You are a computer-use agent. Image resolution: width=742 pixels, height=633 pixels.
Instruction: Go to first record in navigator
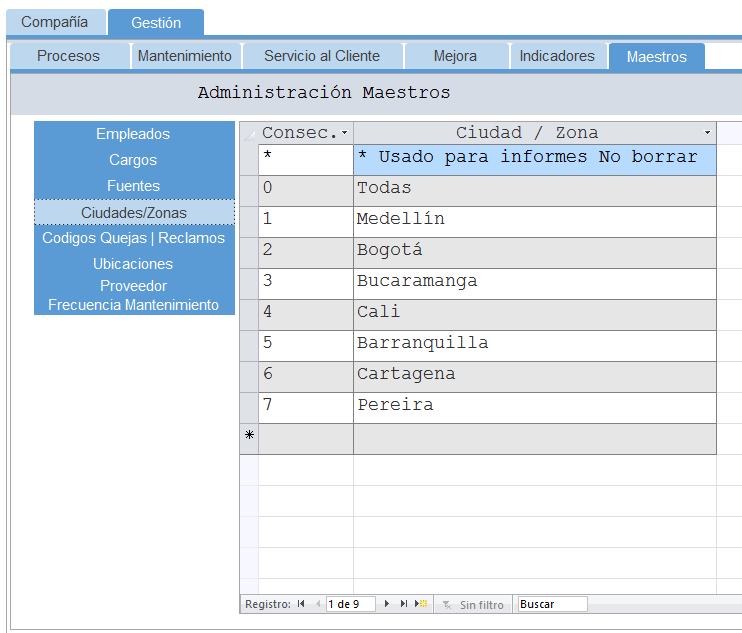tap(301, 604)
